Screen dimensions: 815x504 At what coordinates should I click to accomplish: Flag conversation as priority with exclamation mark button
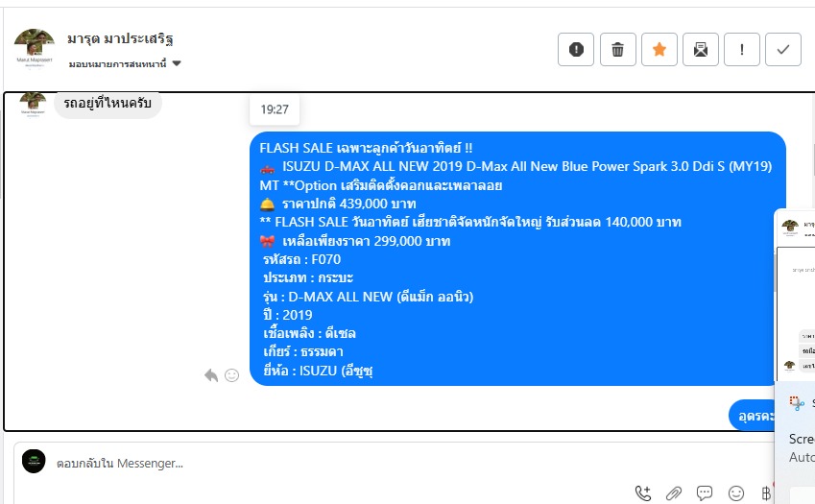click(x=742, y=49)
